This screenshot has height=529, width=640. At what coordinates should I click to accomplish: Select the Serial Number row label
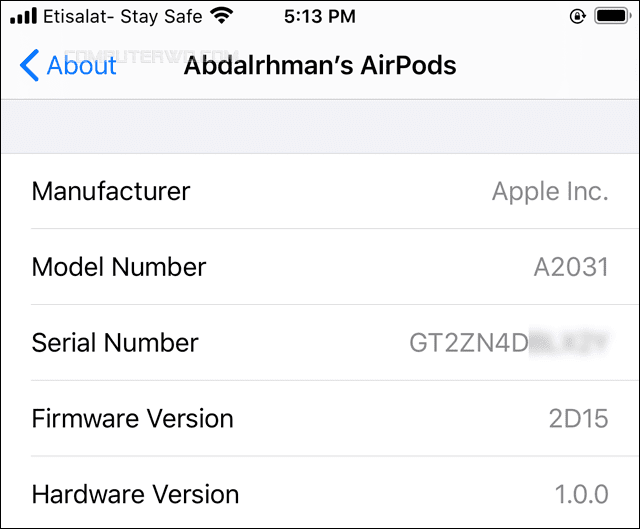click(115, 342)
